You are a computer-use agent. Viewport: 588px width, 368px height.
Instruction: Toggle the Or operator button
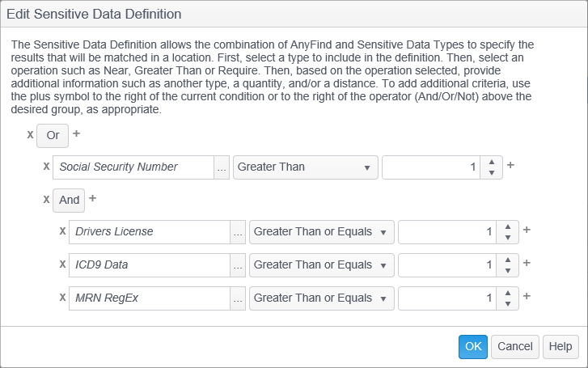(53, 135)
